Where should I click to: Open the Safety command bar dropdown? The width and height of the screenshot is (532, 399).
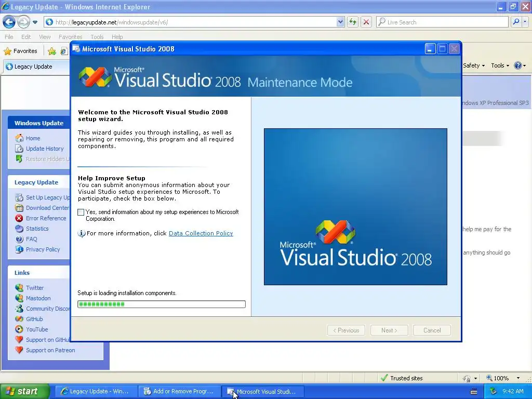474,66
